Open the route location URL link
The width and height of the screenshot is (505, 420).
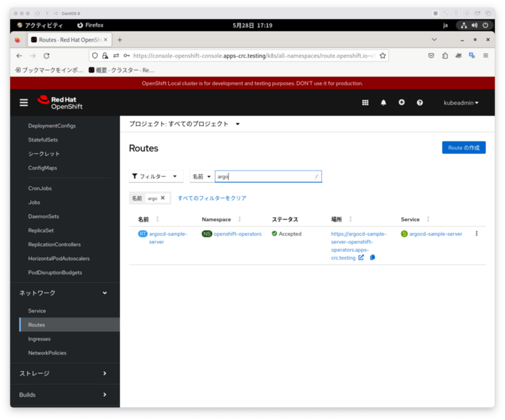click(358, 246)
